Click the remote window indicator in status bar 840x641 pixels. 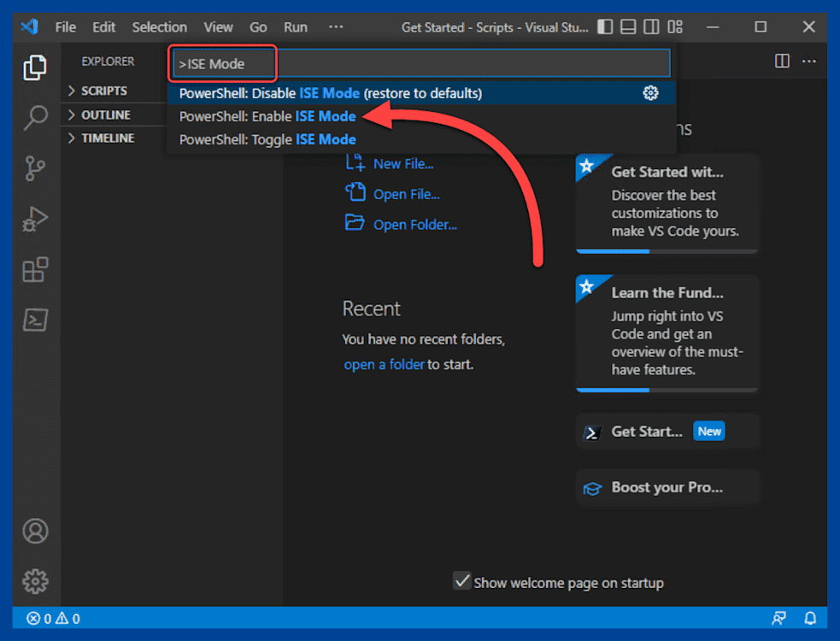(x=778, y=618)
